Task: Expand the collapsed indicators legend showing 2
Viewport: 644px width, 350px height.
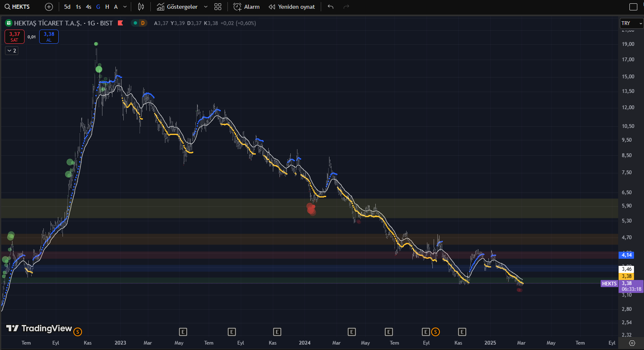Action: click(x=12, y=50)
